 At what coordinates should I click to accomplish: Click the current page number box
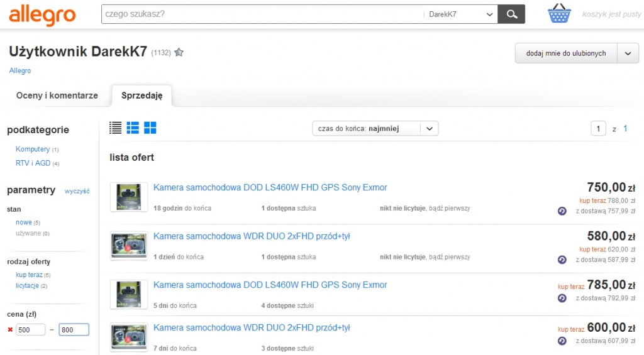[599, 129]
